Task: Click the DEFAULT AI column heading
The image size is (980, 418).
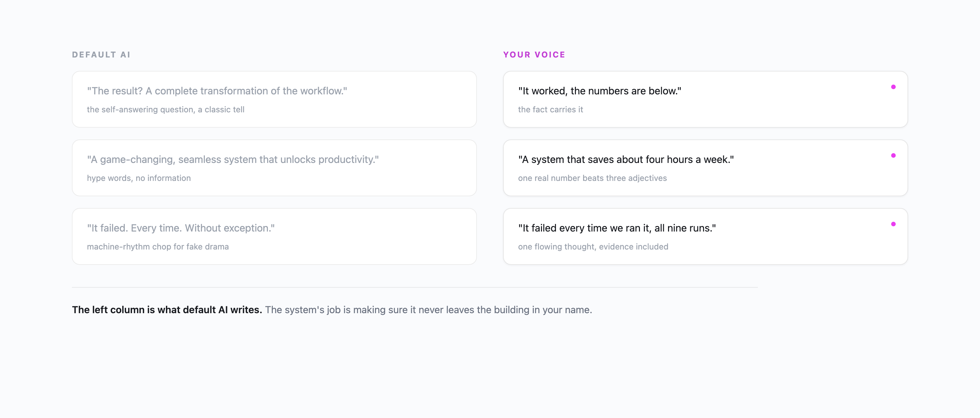Action: click(101, 55)
